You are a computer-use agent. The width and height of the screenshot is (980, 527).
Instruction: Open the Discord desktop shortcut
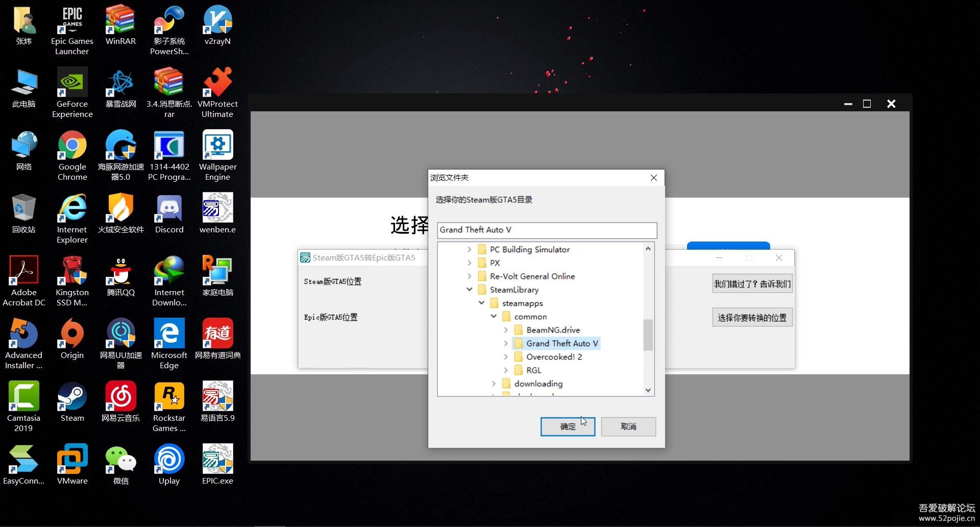tap(169, 213)
